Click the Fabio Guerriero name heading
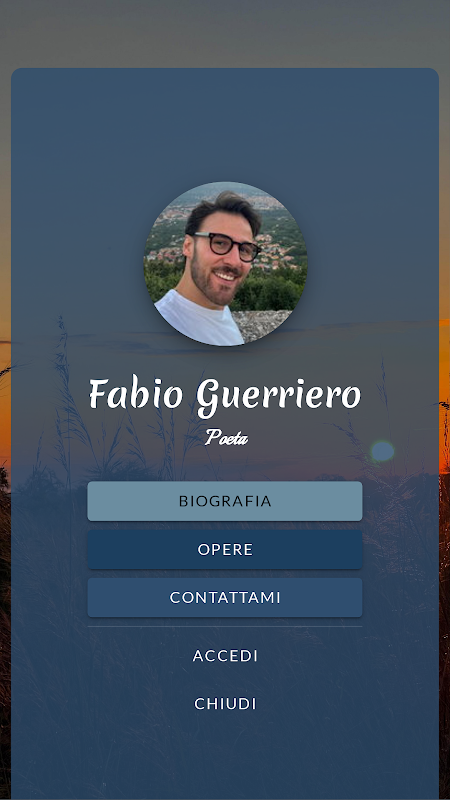This screenshot has width=450, height=800. [225, 396]
